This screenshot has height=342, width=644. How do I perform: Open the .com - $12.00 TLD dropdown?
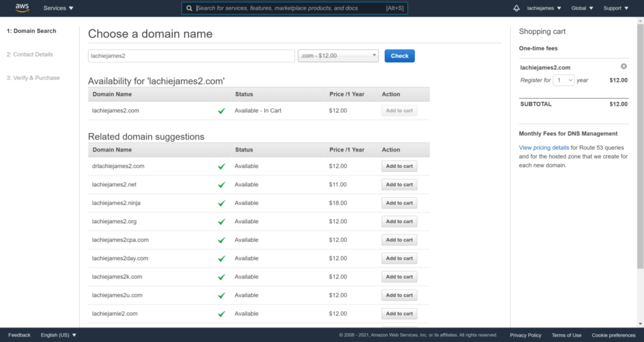click(x=338, y=56)
